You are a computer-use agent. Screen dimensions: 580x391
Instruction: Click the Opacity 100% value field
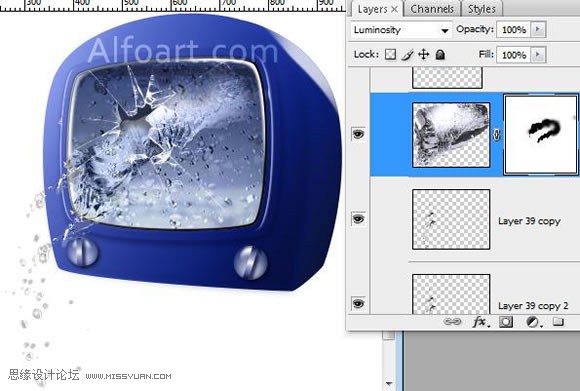pyautogui.click(x=514, y=30)
